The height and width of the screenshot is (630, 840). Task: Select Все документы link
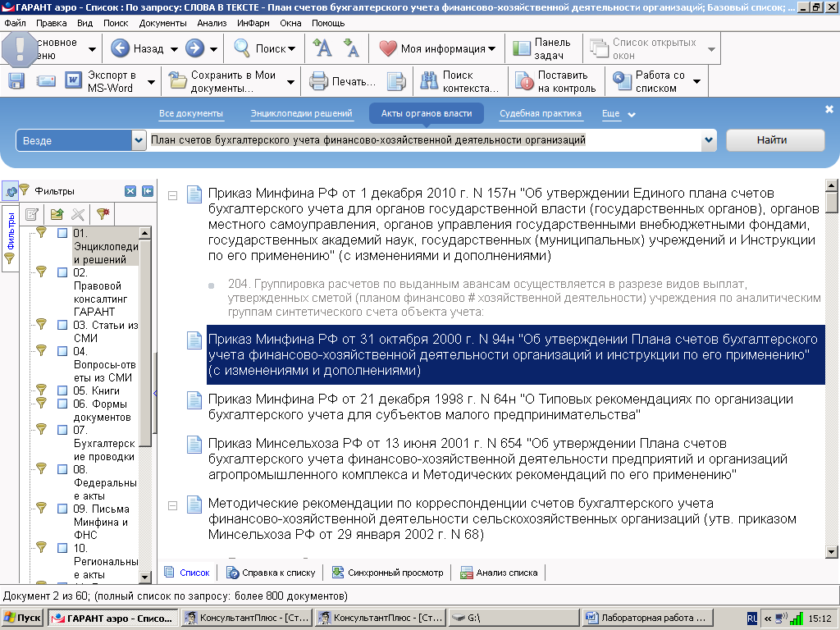click(190, 113)
